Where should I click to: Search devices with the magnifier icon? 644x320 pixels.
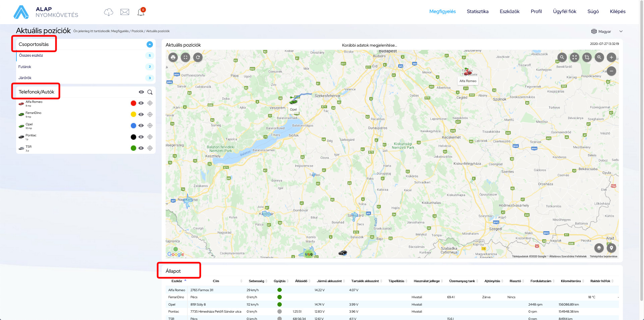coord(150,92)
